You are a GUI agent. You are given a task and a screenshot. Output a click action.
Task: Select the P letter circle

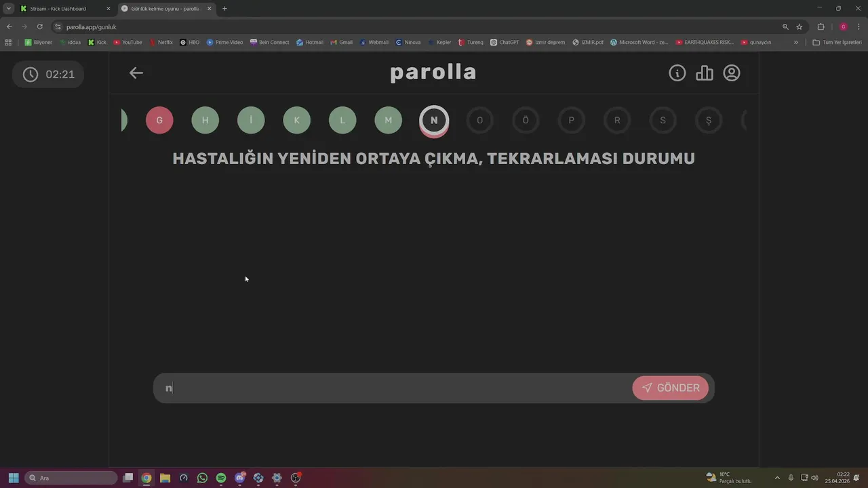[x=572, y=121]
